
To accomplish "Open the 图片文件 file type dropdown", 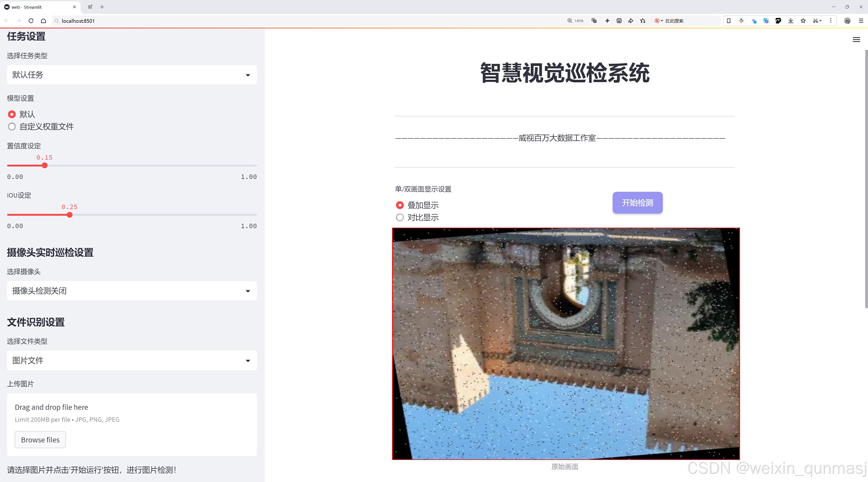I will [132, 360].
